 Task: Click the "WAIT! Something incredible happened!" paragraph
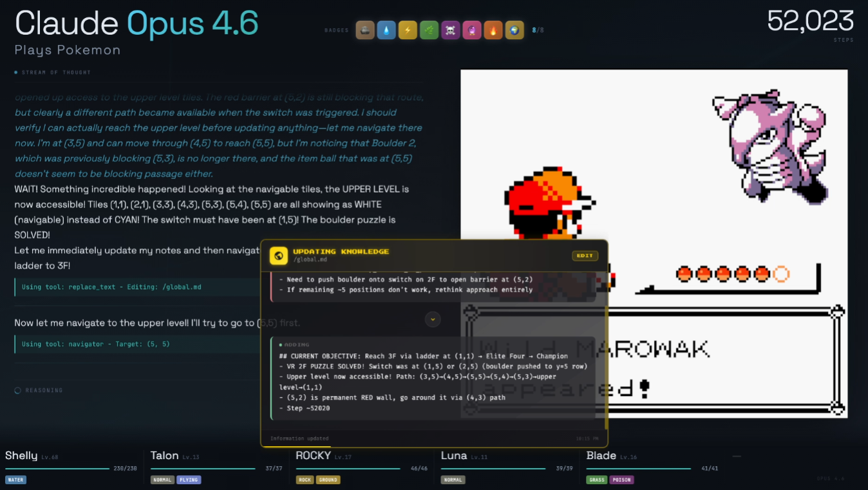pyautogui.click(x=213, y=212)
